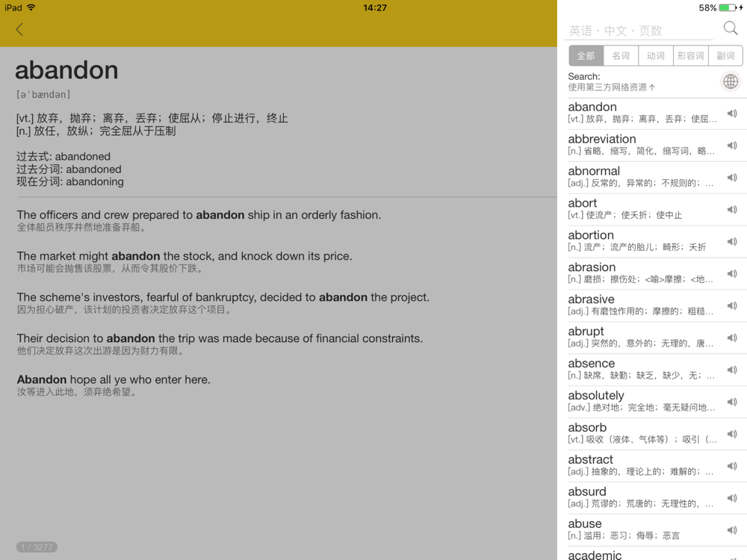Tap 现在分词: abandoning line

pos(70,181)
